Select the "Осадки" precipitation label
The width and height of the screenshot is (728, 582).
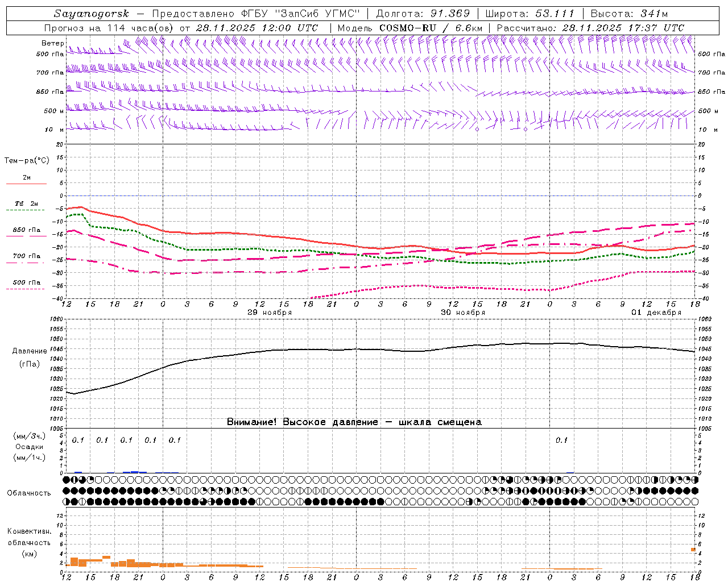(30, 447)
